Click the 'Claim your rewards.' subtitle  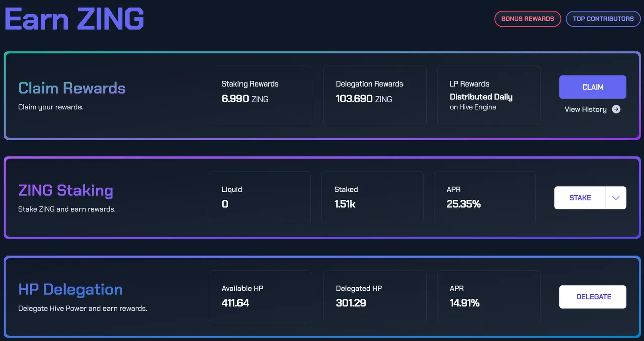50,107
